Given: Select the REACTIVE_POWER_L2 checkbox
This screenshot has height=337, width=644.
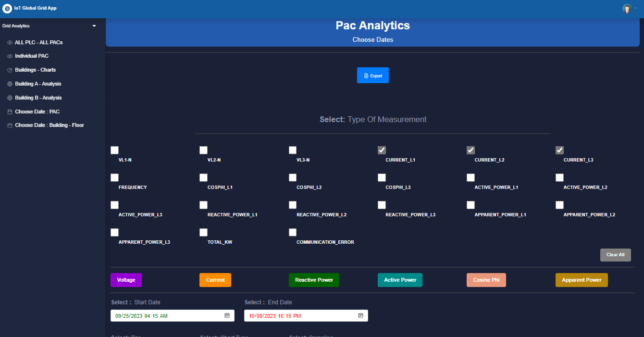Looking at the screenshot, I should [x=293, y=205].
